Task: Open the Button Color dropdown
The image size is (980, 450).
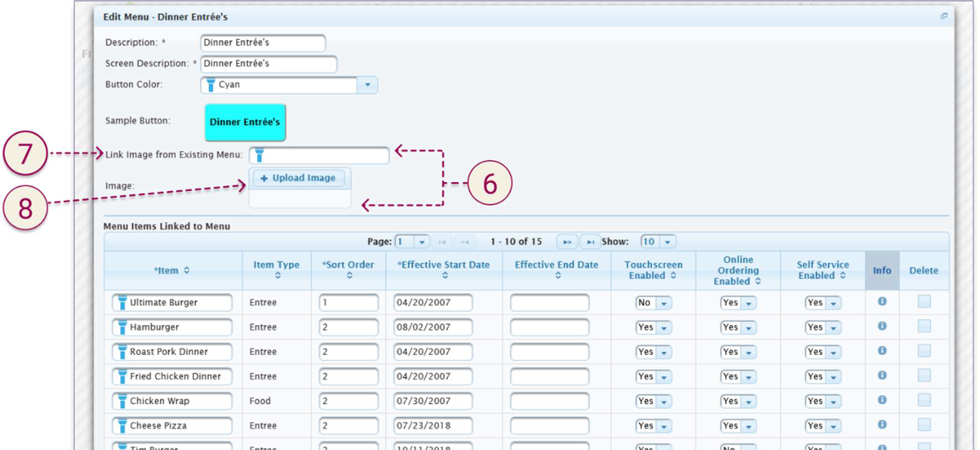Action: point(367,85)
